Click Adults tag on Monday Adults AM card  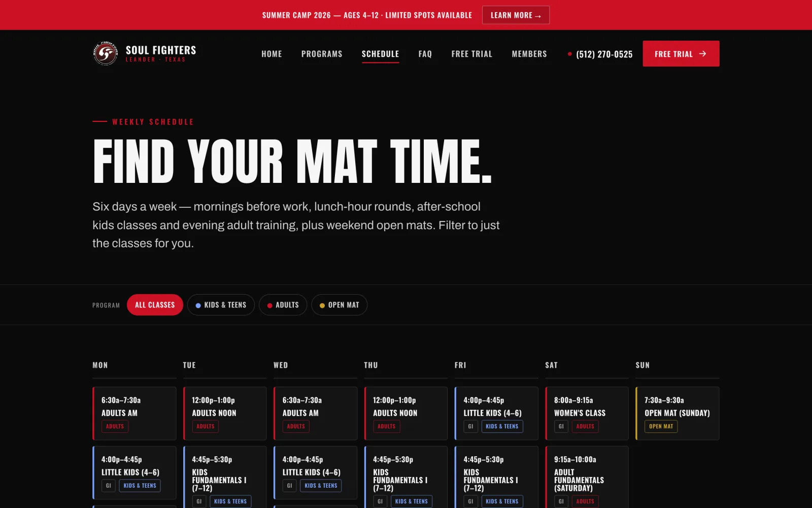point(115,426)
